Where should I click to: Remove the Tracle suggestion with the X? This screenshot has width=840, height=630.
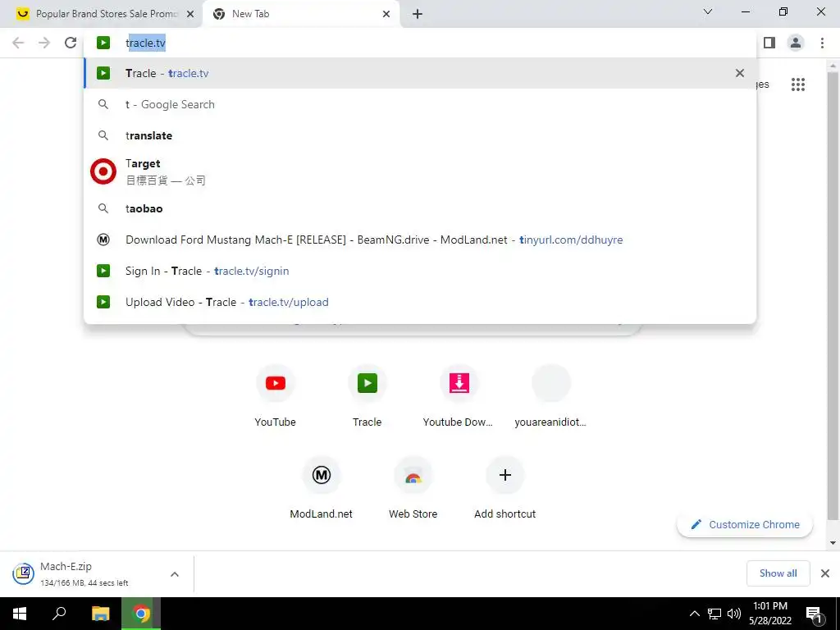tap(740, 73)
